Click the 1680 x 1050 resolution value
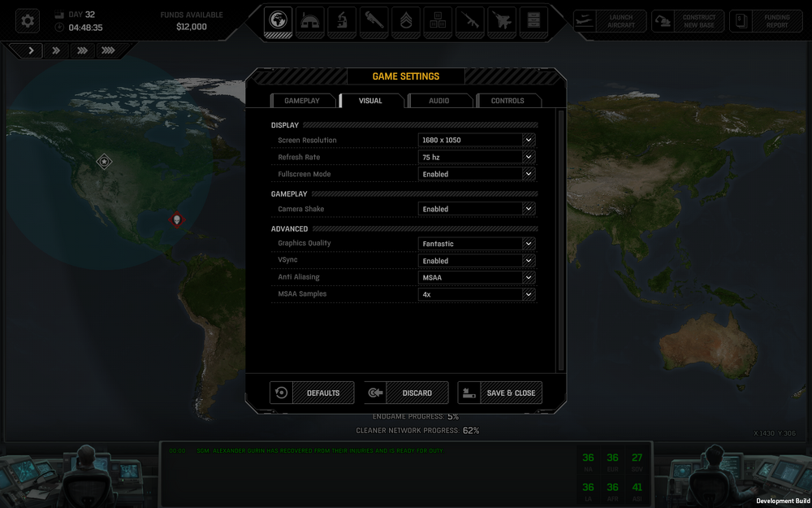The width and height of the screenshot is (812, 508). [x=441, y=140]
